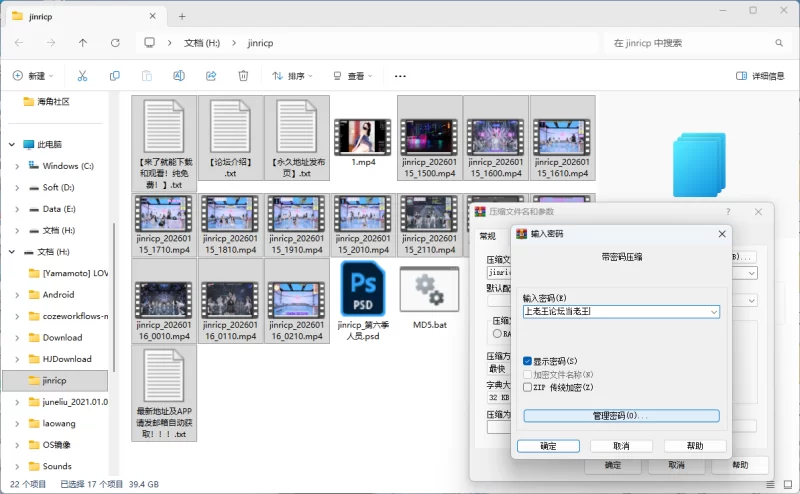Open the password field dropdown arrow
The height and width of the screenshot is (494, 800).
tap(713, 312)
